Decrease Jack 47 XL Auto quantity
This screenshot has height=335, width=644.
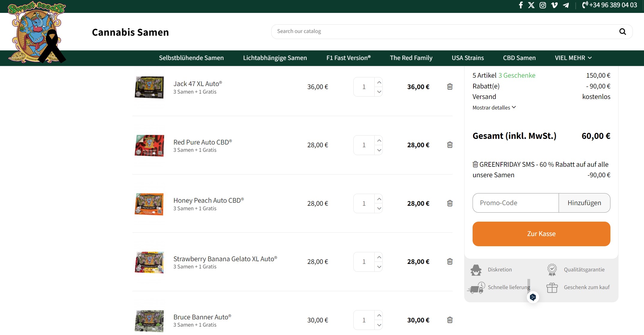tap(379, 92)
